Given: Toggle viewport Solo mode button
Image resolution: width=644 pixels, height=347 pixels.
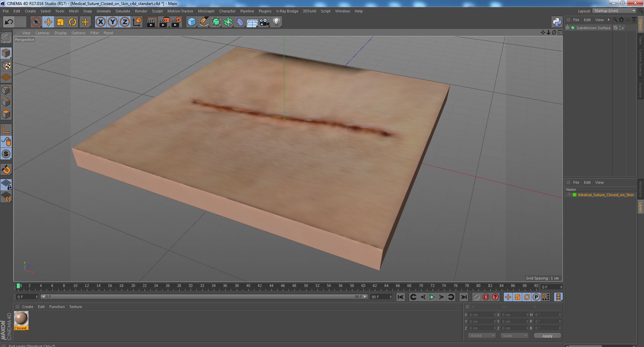Looking at the screenshot, I should [x=6, y=154].
